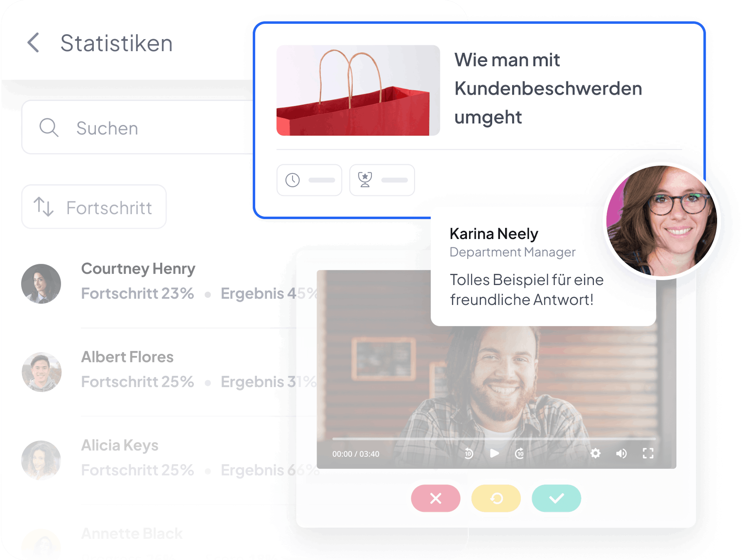Click the trophy score chip
Viewport: 747px width, 560px height.
[x=382, y=180]
